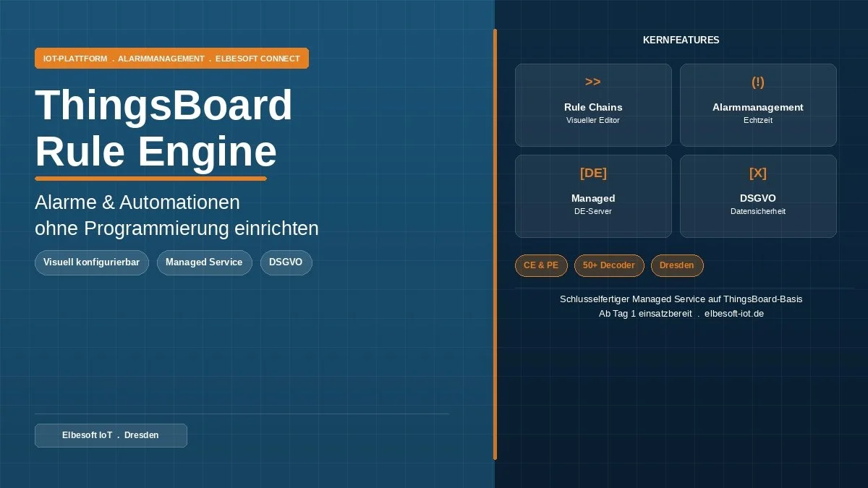Click the 'Rule Engine' headline line
The height and width of the screenshot is (488, 868).
tap(156, 153)
